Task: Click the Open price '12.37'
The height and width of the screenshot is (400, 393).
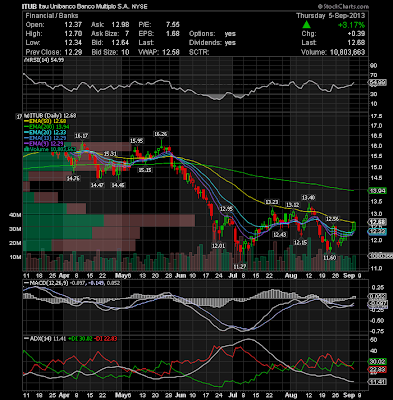Action: coord(73,25)
